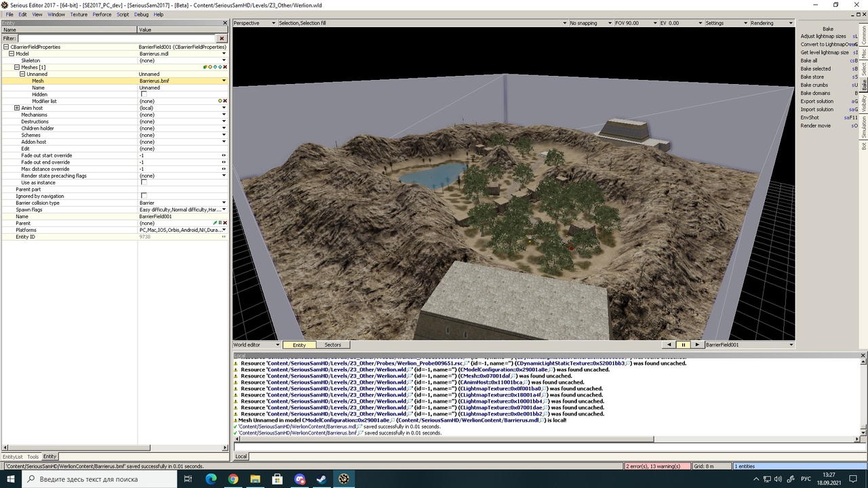Open the spinner for Max distance override
This screenshot has height=488, width=868.
[224, 169]
